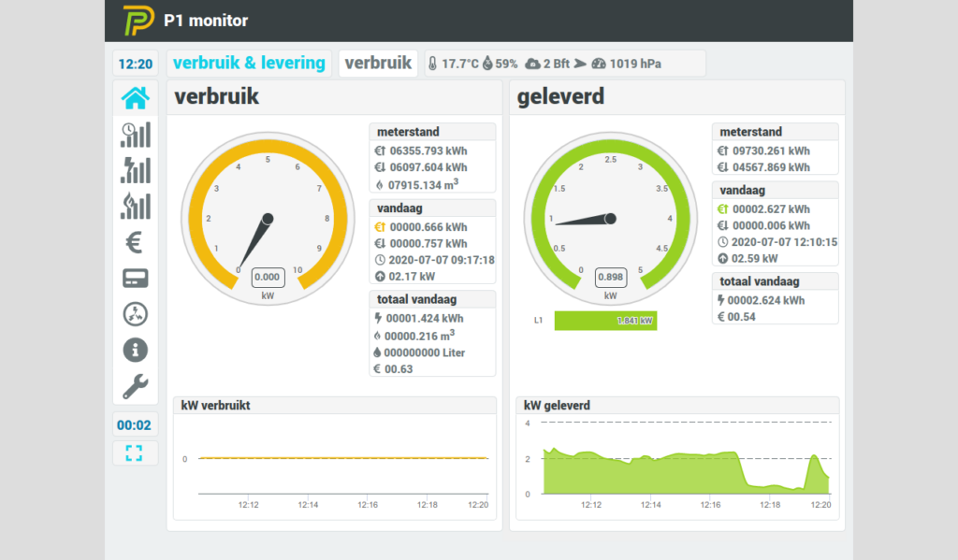958x560 pixels.
Task: Click the yellow tariff icon beside 00000.666 kWh
Action: [380, 227]
